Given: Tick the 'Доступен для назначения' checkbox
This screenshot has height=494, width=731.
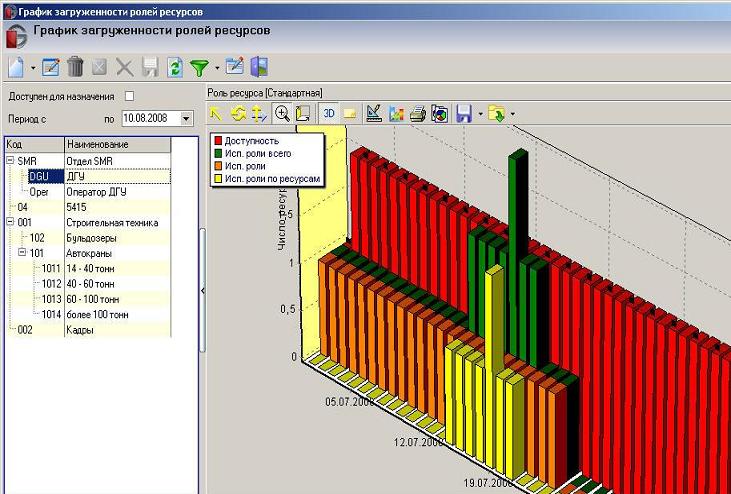Looking at the screenshot, I should (x=130, y=96).
